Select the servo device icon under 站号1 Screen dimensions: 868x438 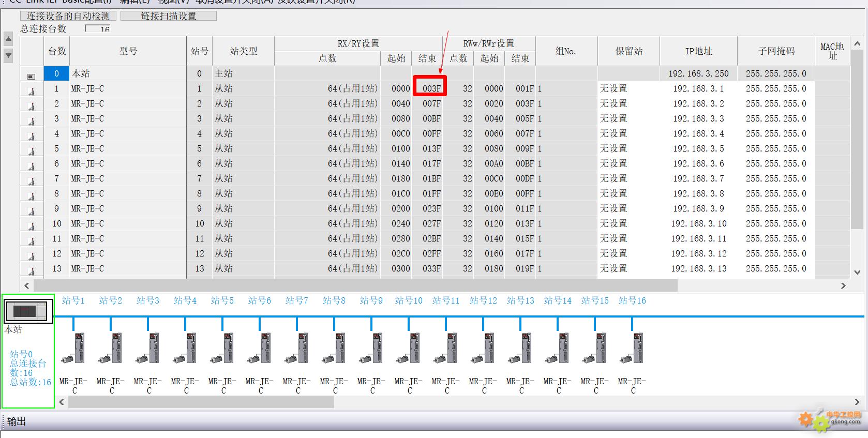point(73,349)
